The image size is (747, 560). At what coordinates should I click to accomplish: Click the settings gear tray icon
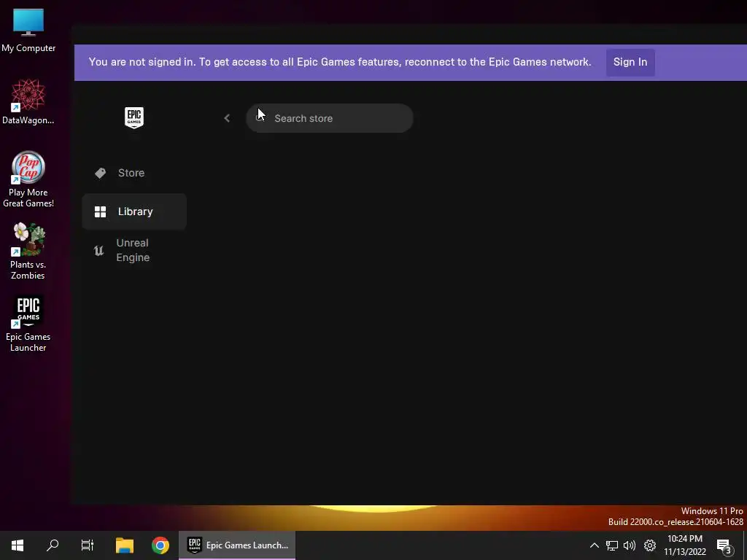pyautogui.click(x=650, y=545)
